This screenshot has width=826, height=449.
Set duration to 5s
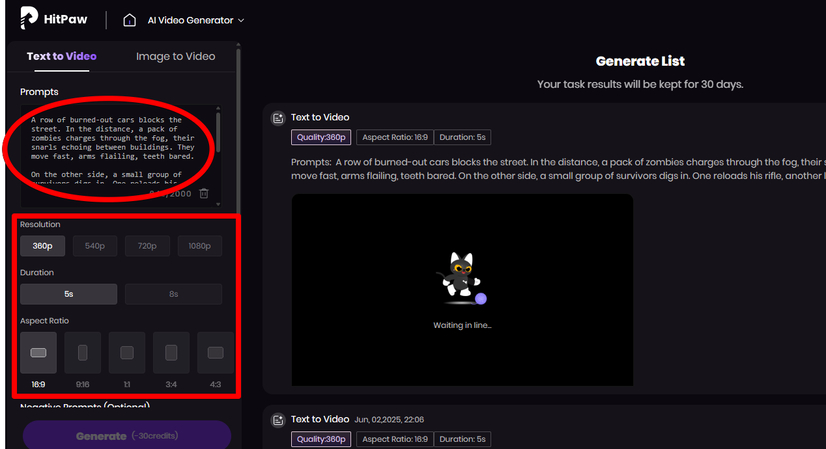pyautogui.click(x=68, y=294)
